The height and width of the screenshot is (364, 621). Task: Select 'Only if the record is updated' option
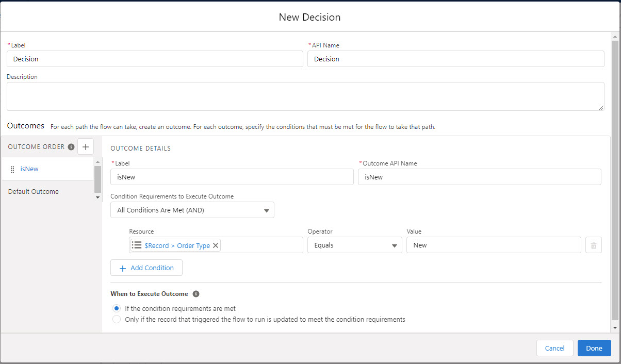pyautogui.click(x=117, y=319)
